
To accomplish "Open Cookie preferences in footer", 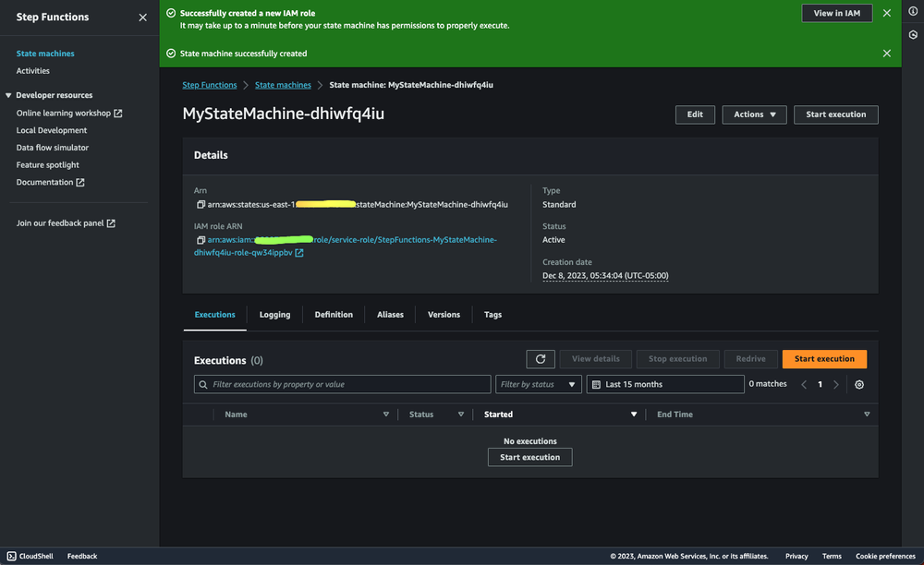I will (885, 556).
